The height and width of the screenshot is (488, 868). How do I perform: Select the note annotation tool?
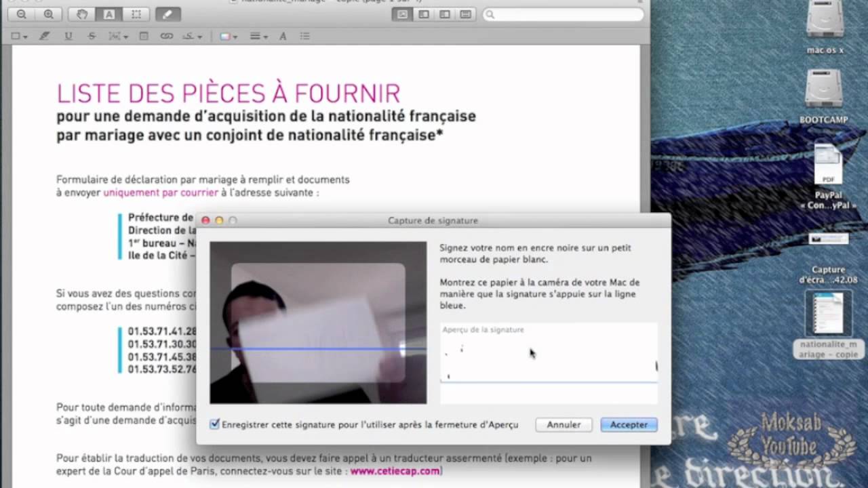click(x=144, y=37)
